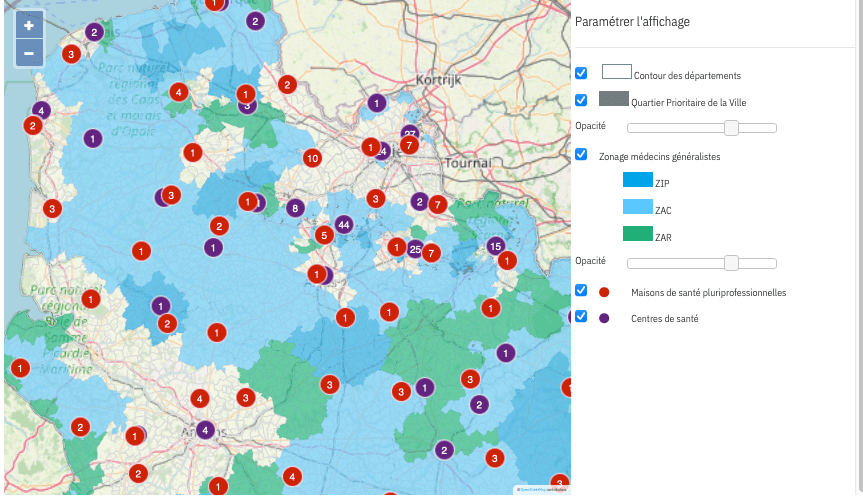Select the purple cluster marker labeled 15
Image resolution: width=863 pixels, height=500 pixels.
tap(495, 246)
